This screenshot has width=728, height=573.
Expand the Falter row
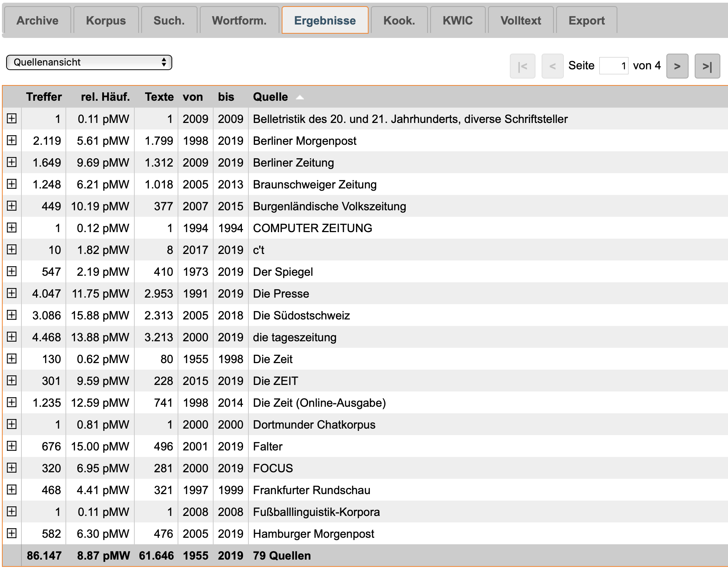12,446
